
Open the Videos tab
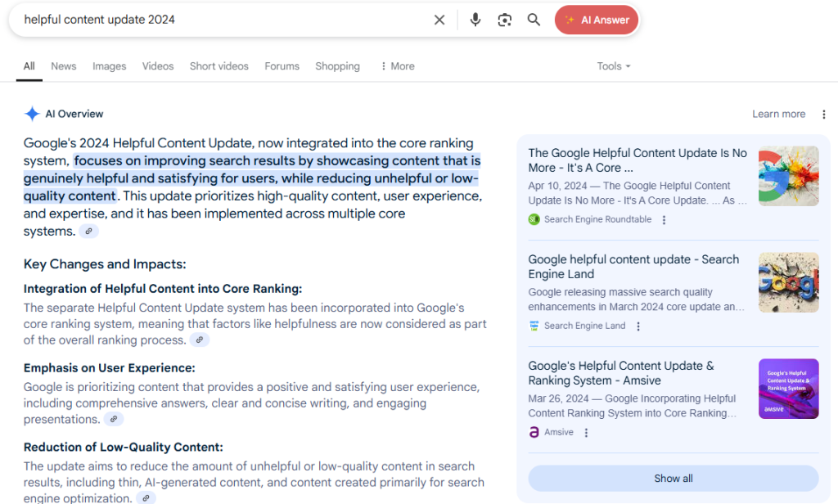tap(158, 66)
